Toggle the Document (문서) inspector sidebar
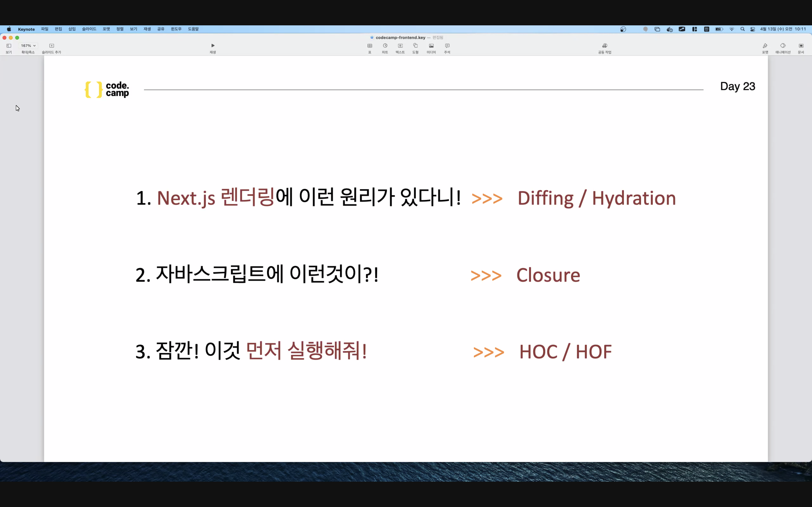This screenshot has width=812, height=507. point(801,46)
